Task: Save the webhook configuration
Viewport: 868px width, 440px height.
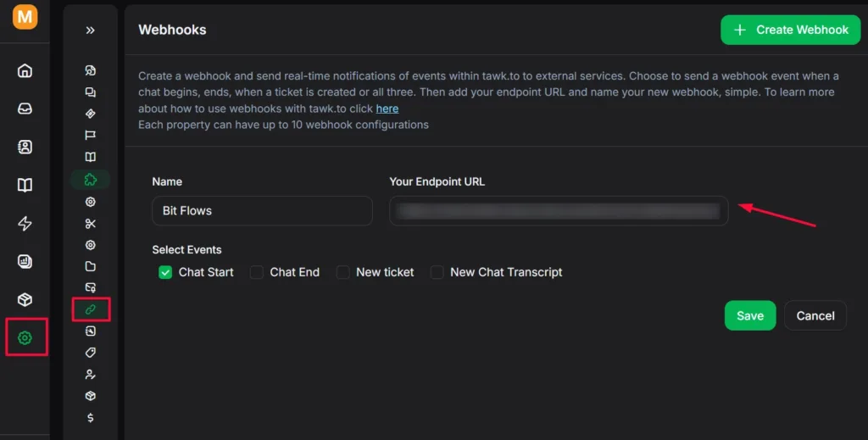Action: tap(750, 315)
